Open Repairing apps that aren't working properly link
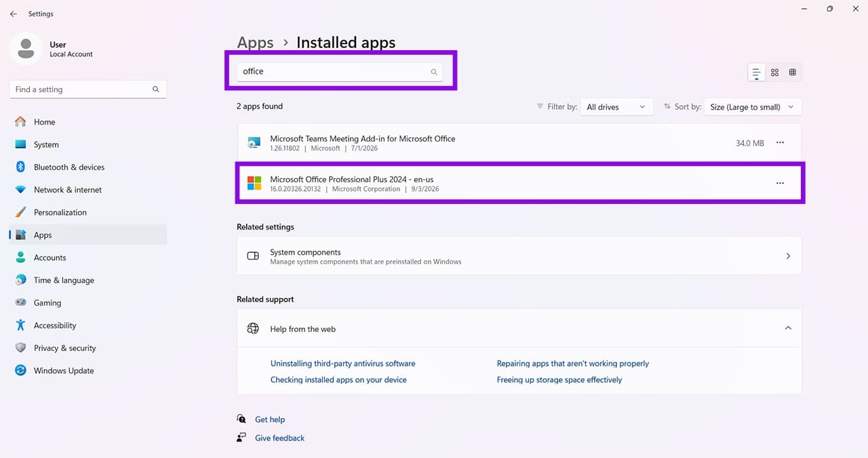Screen dimensions: 868x458 click(x=572, y=363)
